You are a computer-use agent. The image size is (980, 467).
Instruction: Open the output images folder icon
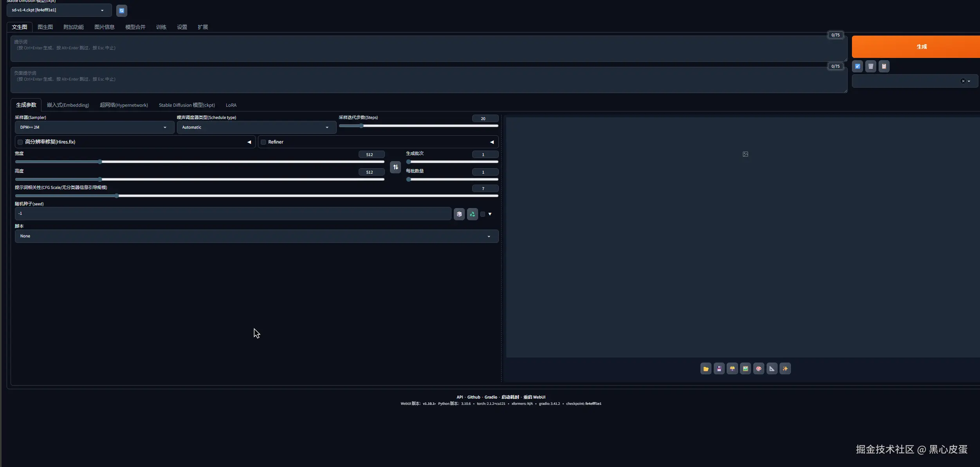coord(706,368)
